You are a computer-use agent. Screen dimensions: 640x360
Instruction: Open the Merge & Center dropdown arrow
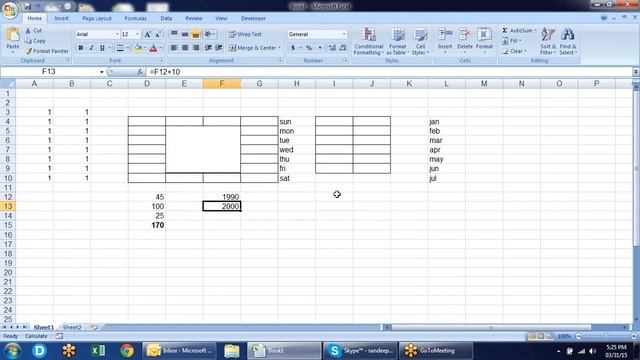pyautogui.click(x=280, y=48)
